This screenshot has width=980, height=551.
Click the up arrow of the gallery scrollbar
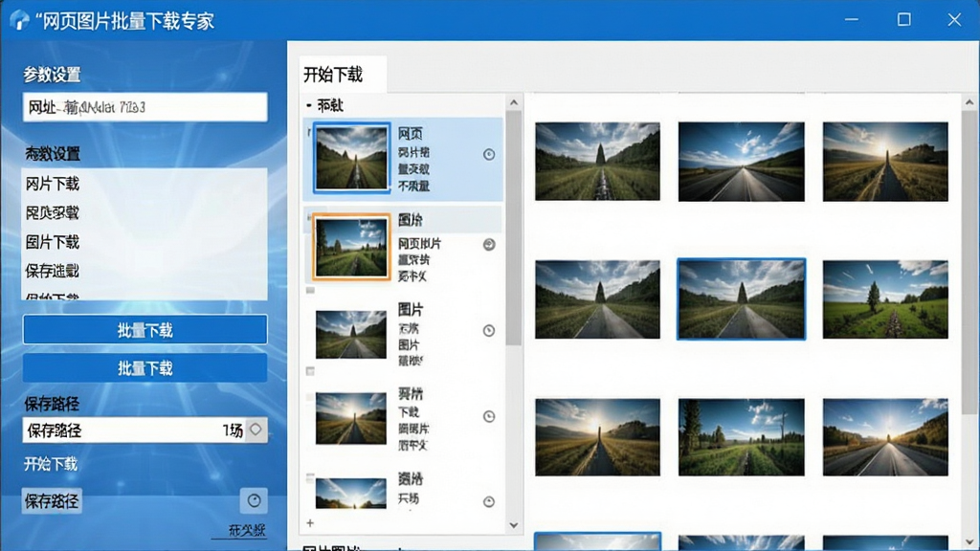[969, 101]
